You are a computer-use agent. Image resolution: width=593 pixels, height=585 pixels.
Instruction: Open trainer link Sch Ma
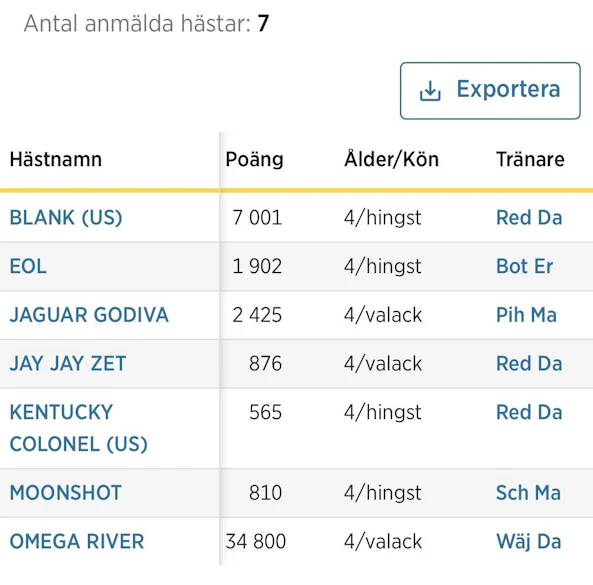528,493
